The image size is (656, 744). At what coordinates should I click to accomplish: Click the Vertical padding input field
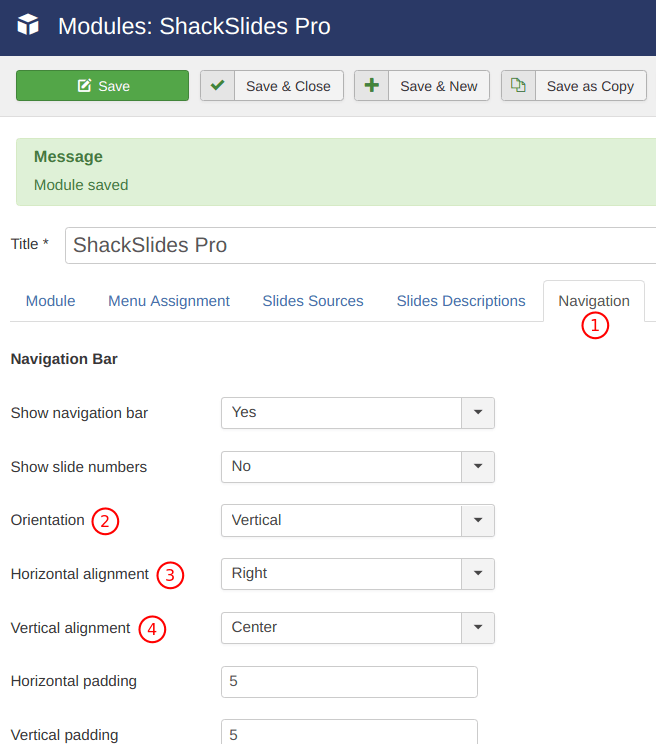(349, 732)
